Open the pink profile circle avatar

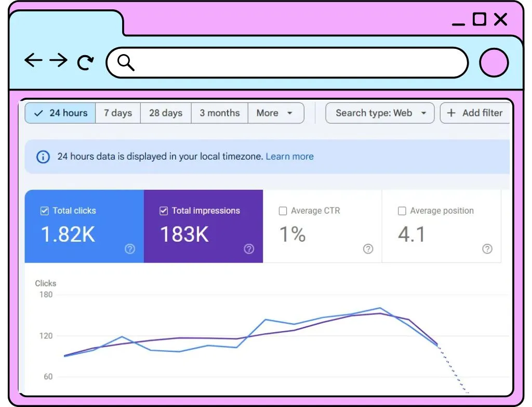click(x=494, y=62)
